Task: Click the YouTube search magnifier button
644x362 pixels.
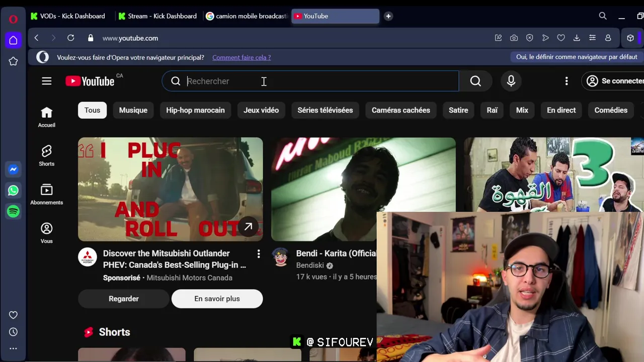Action: (x=475, y=81)
